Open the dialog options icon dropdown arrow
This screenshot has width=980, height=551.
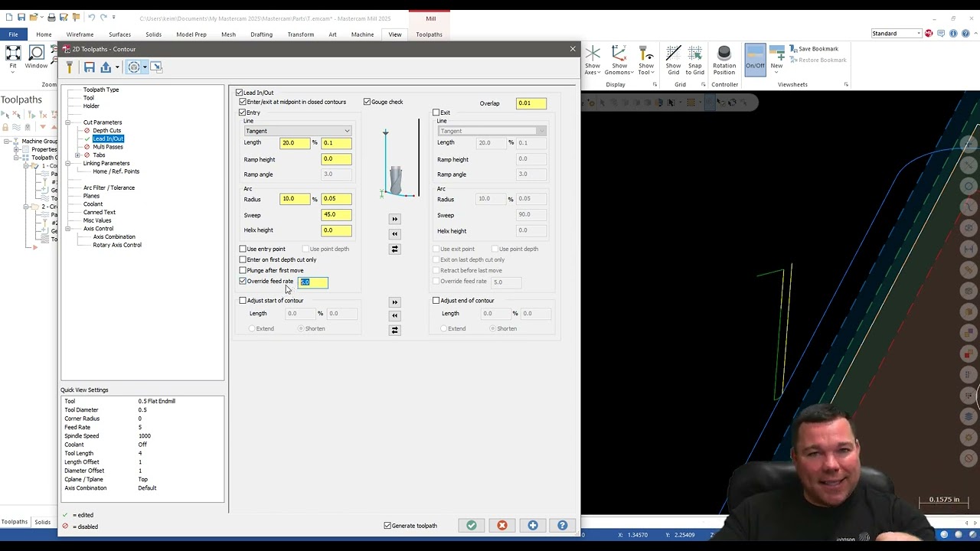click(145, 67)
